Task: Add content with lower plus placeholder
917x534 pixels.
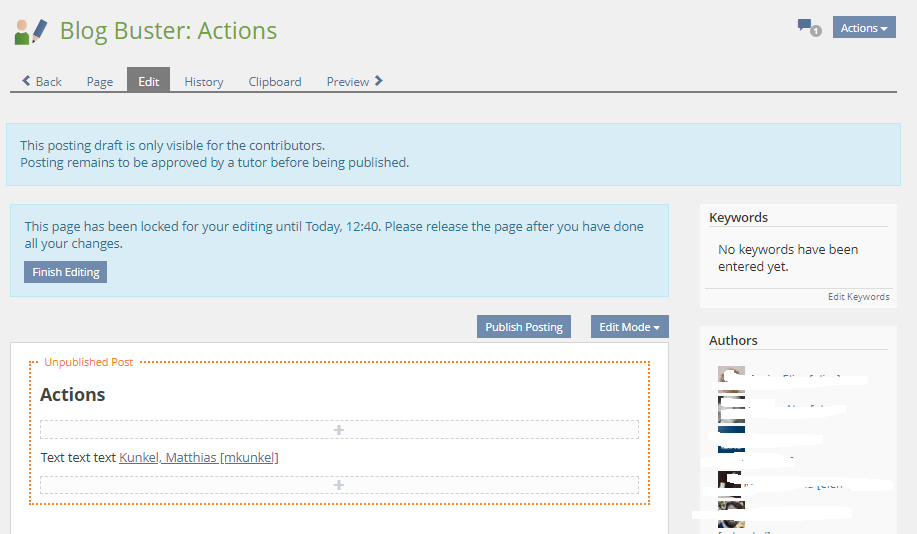Action: (x=339, y=485)
